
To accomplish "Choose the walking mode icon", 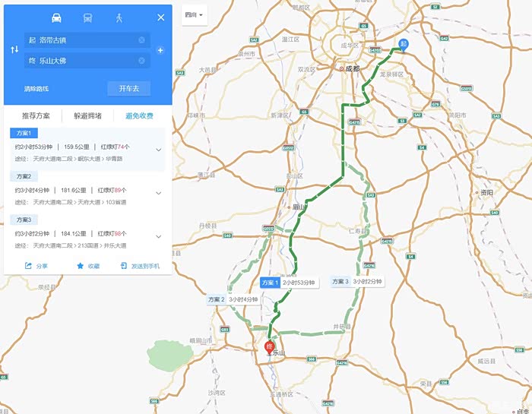I will (x=119, y=17).
